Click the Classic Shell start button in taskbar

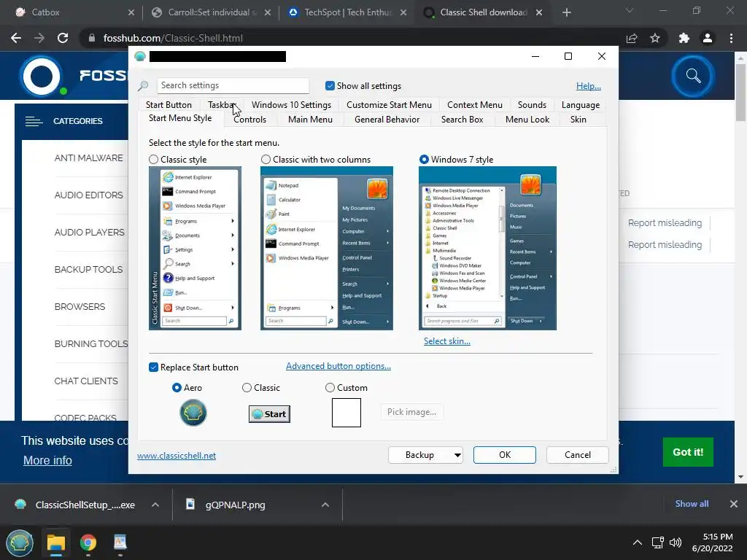click(20, 542)
